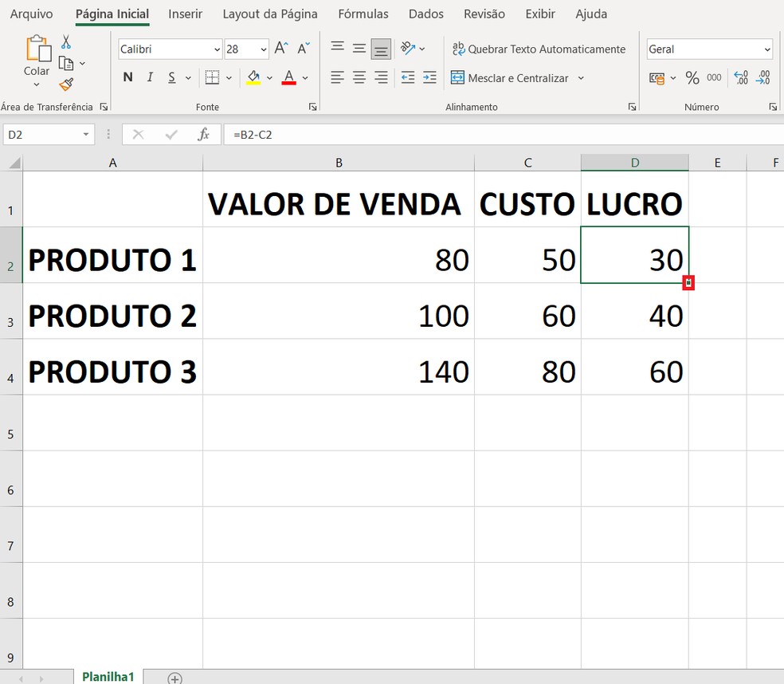Click the cut (scissors) icon

tap(66, 40)
